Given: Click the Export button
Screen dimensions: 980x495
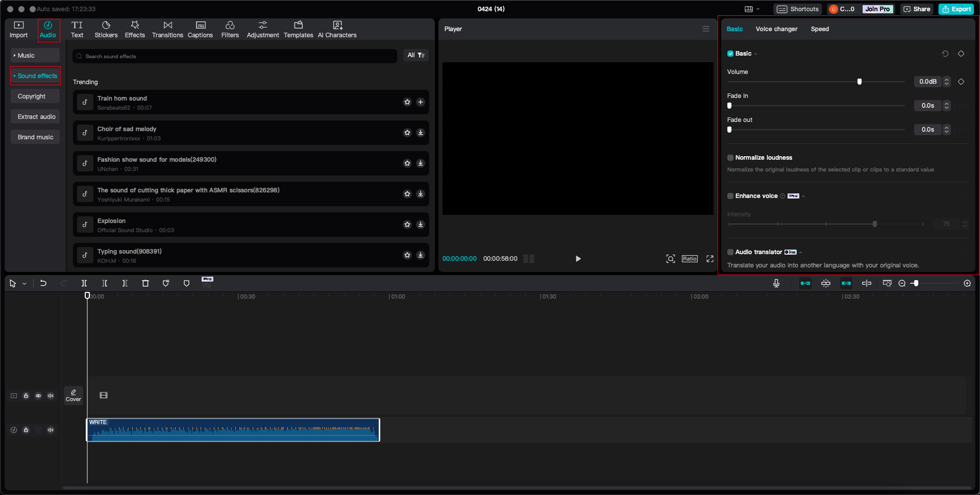Looking at the screenshot, I should click(x=955, y=9).
